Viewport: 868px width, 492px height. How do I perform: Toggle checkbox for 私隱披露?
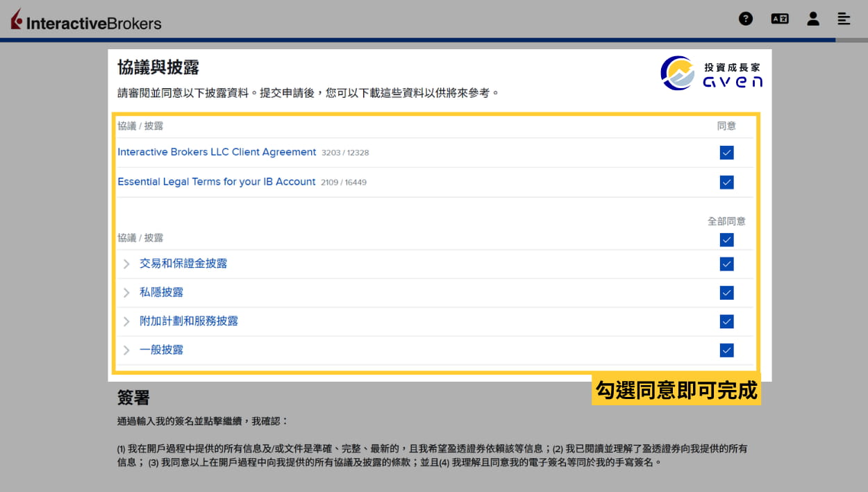tap(726, 293)
